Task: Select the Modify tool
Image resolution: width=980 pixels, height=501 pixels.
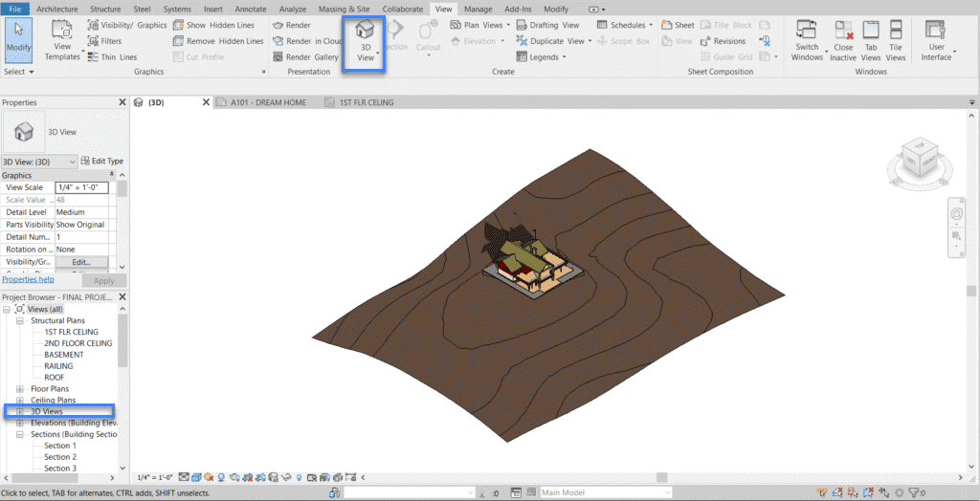Action: (18, 40)
